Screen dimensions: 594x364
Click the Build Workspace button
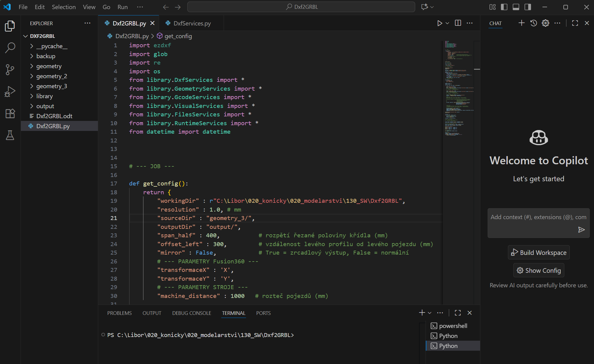click(539, 252)
